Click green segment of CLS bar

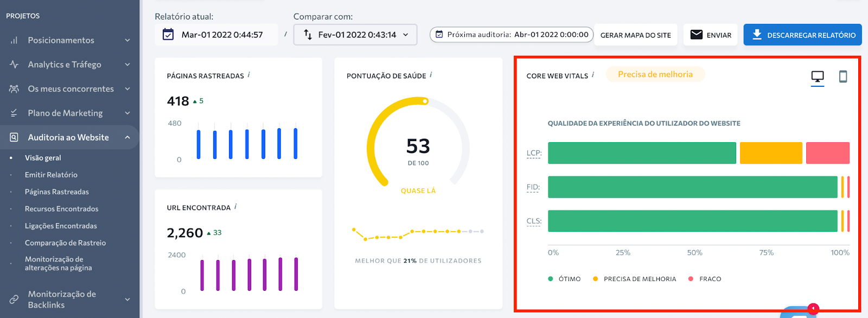[693, 221]
